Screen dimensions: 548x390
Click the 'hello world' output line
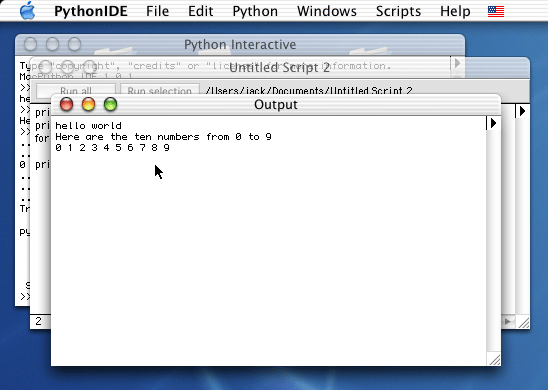(88, 125)
